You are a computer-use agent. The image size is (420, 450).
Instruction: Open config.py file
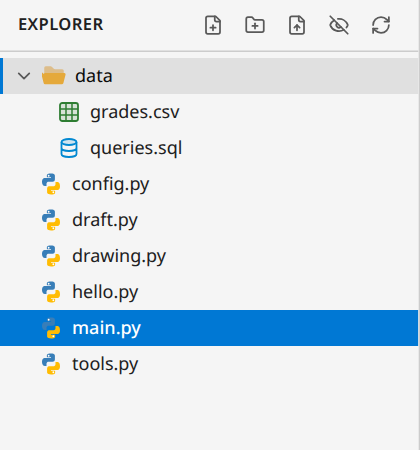111,184
